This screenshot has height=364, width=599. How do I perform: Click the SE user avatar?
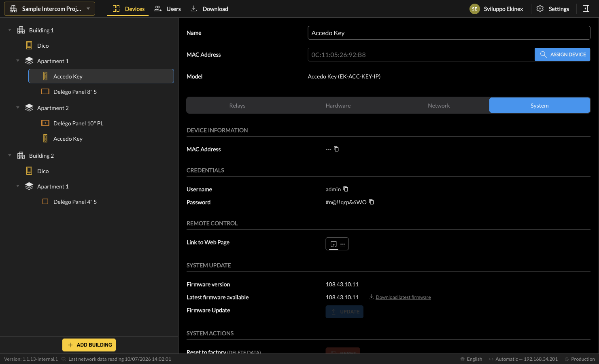pos(474,9)
